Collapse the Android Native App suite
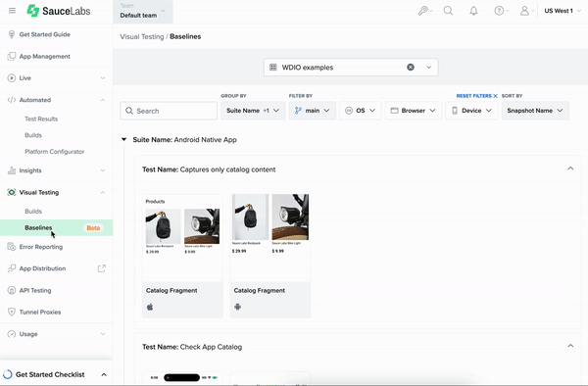 (x=123, y=139)
